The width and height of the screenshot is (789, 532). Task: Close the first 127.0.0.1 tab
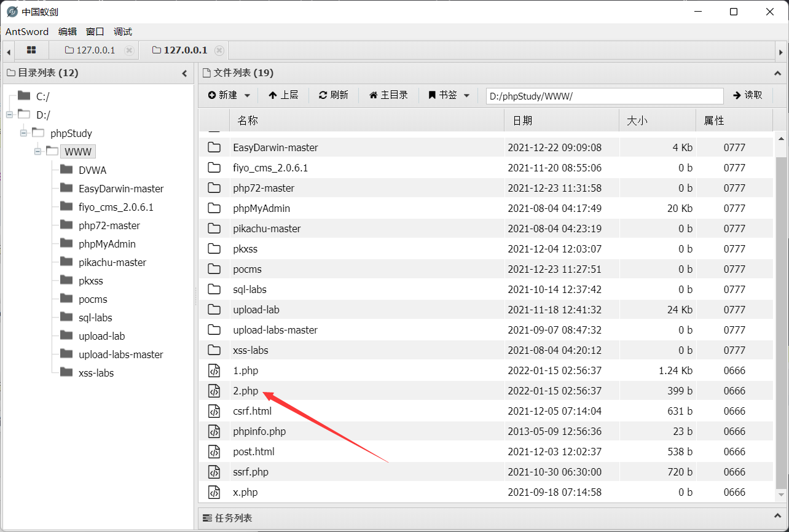pos(129,50)
